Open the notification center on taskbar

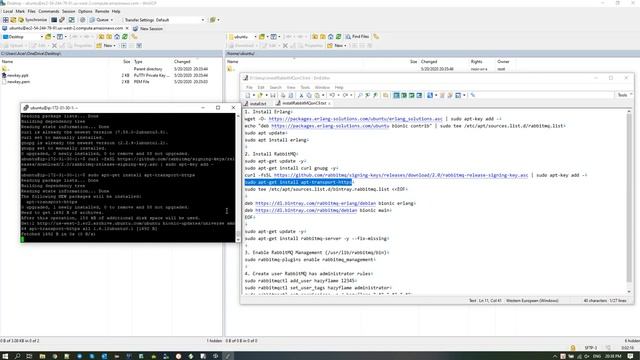point(631,356)
